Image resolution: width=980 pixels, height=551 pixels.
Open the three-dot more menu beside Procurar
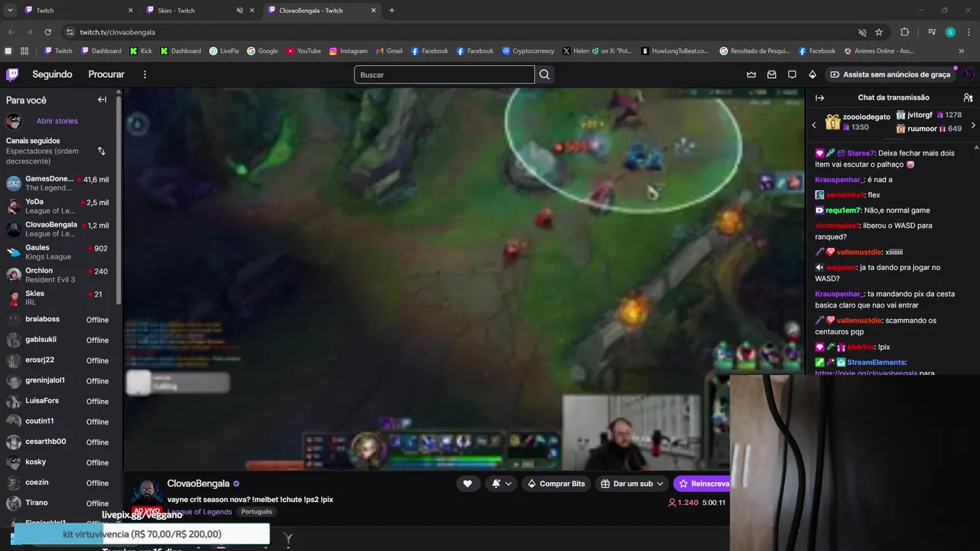pyautogui.click(x=145, y=74)
